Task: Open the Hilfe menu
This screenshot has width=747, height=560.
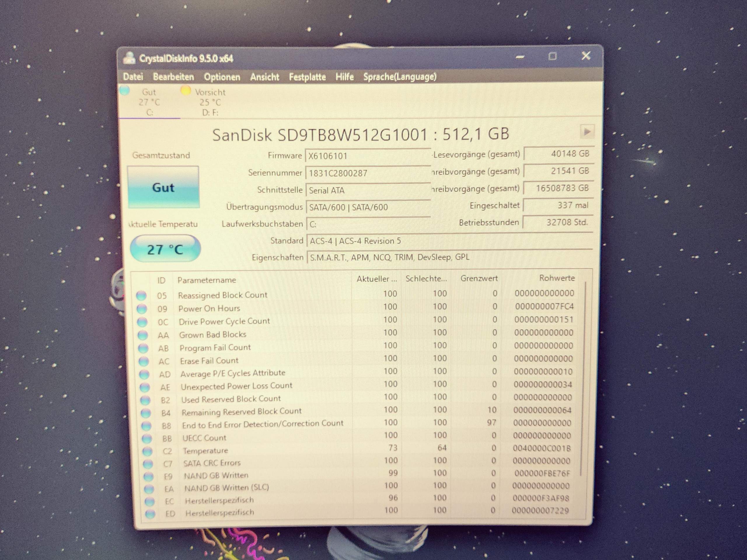Action: click(344, 77)
